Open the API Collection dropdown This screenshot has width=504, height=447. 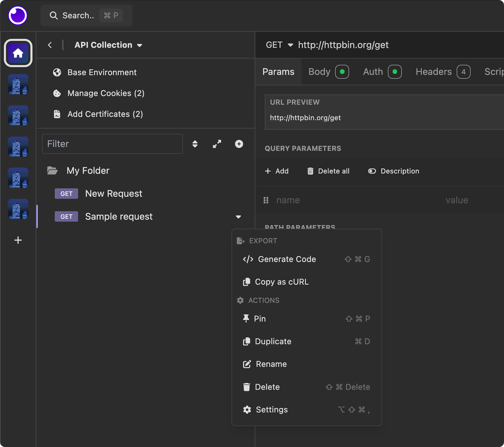point(108,45)
